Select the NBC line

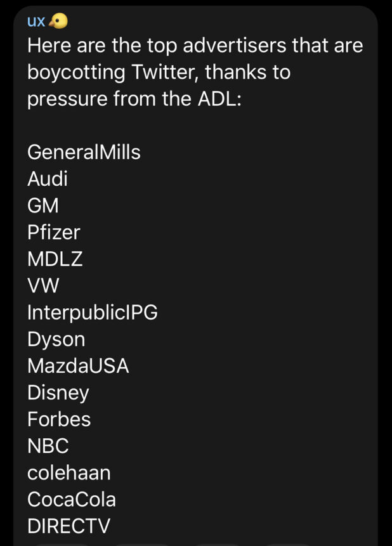click(48, 446)
